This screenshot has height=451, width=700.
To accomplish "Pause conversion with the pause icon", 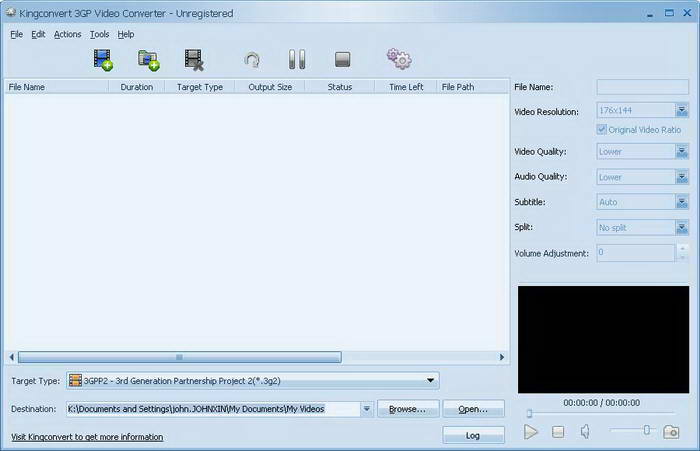I will [297, 59].
